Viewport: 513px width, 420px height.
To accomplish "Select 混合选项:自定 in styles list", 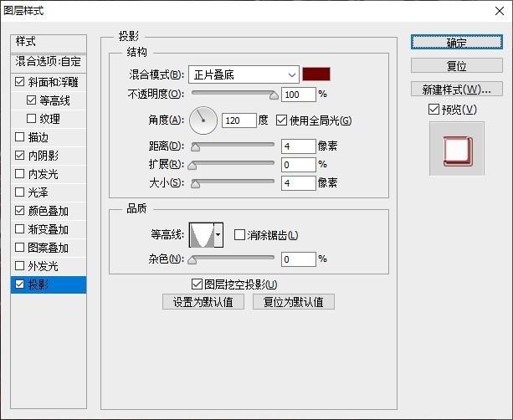I will click(49, 62).
